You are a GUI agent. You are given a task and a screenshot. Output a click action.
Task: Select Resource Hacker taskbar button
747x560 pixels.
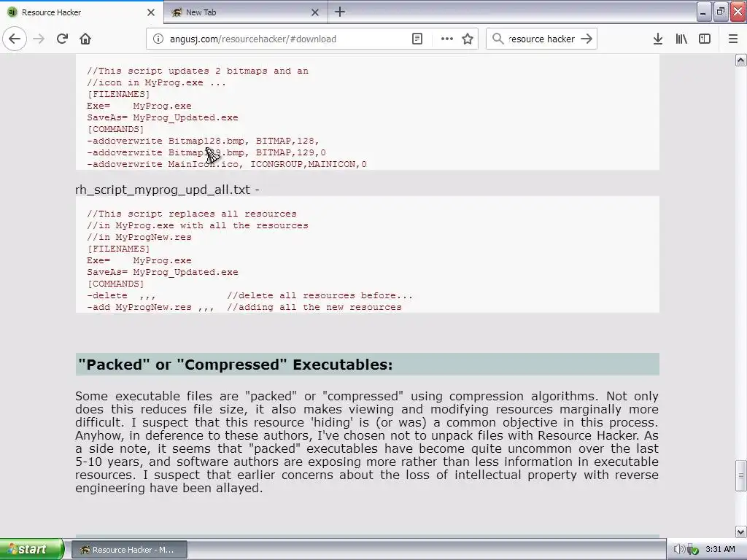pos(130,550)
